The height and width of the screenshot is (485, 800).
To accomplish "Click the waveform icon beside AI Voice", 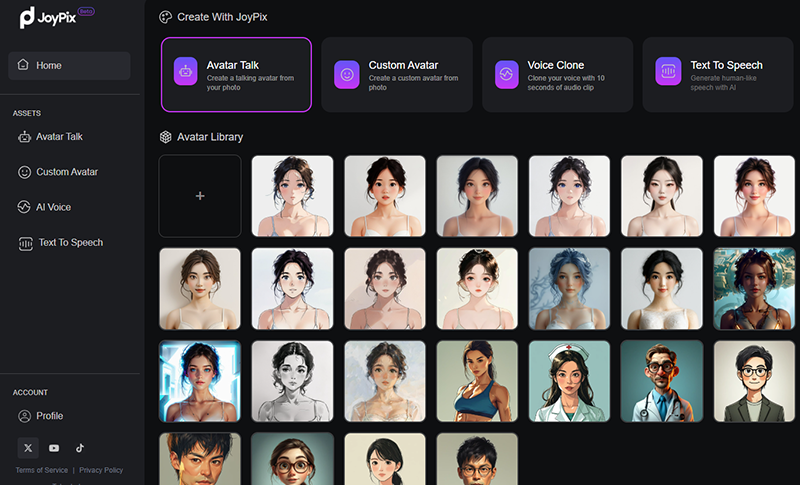I will (x=24, y=207).
